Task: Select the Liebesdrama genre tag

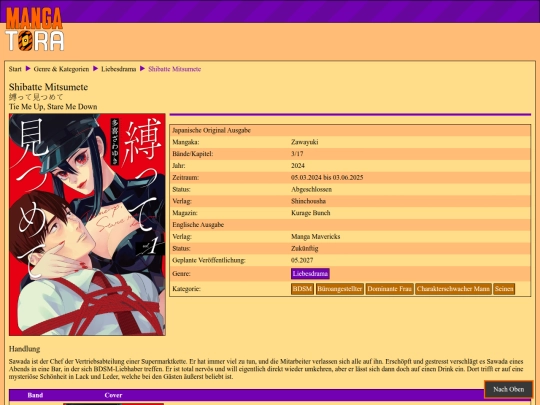Action: click(x=310, y=274)
